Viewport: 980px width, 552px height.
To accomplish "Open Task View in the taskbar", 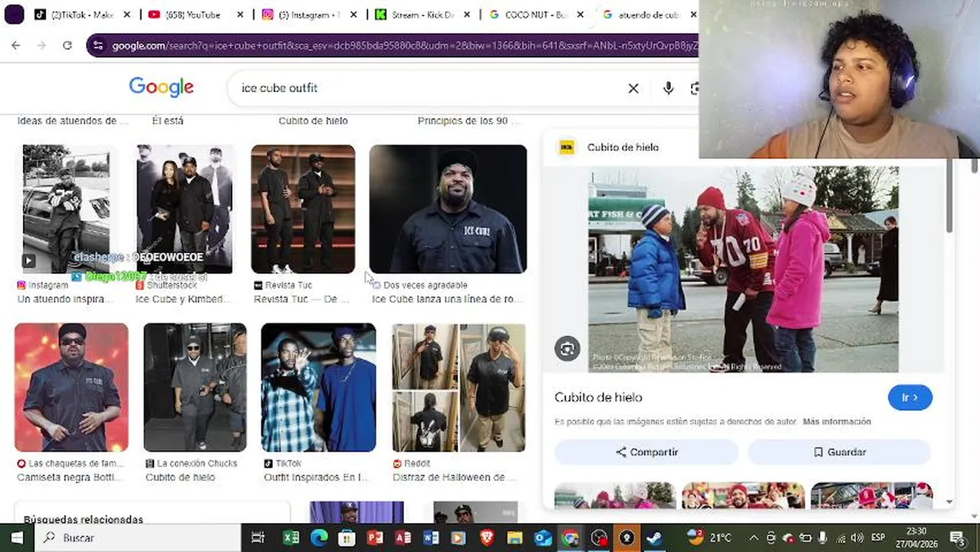I will tap(258, 538).
